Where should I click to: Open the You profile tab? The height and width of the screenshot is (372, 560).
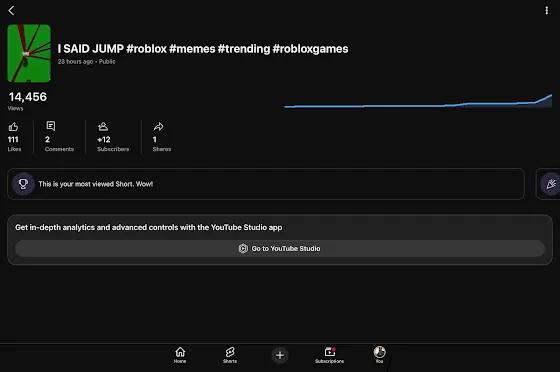click(379, 355)
